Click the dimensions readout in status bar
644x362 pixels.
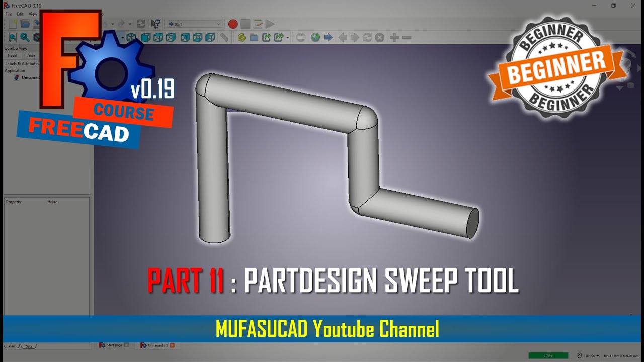(x=621, y=355)
